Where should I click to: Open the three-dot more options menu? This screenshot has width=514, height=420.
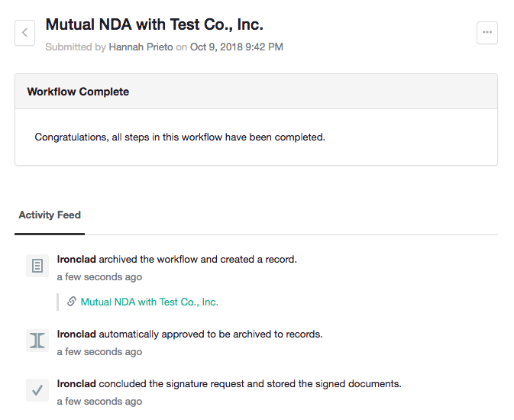point(487,33)
